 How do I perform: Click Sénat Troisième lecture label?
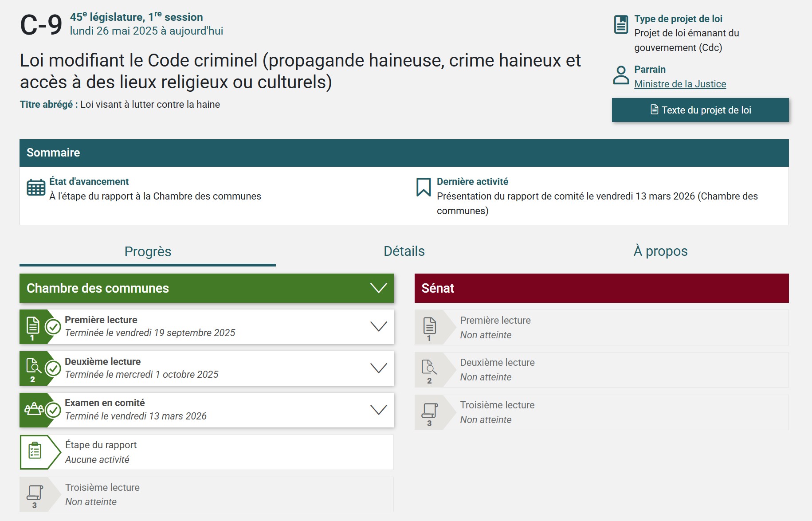497,405
